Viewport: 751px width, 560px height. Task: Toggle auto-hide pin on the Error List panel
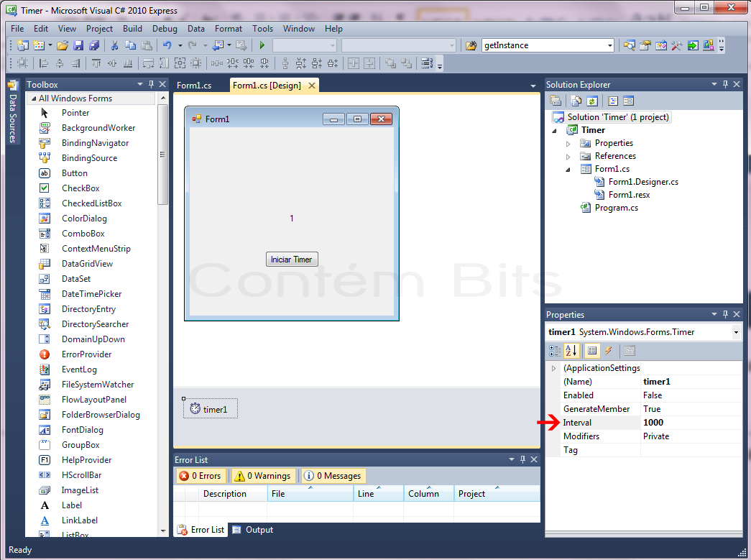(x=523, y=459)
